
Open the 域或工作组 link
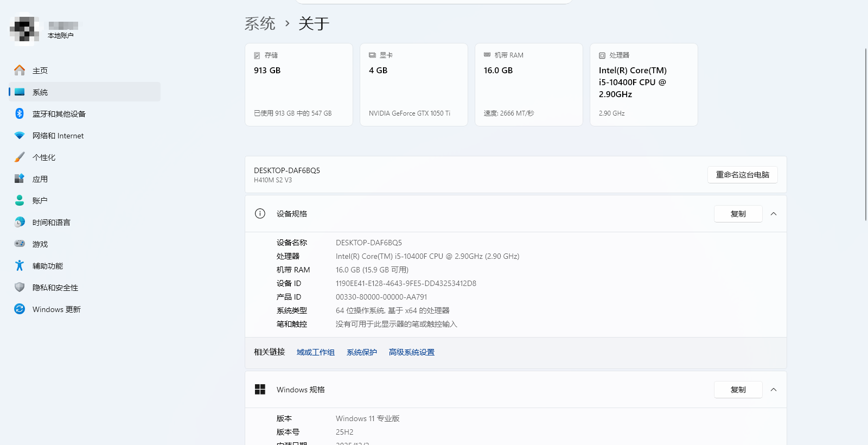pyautogui.click(x=316, y=352)
